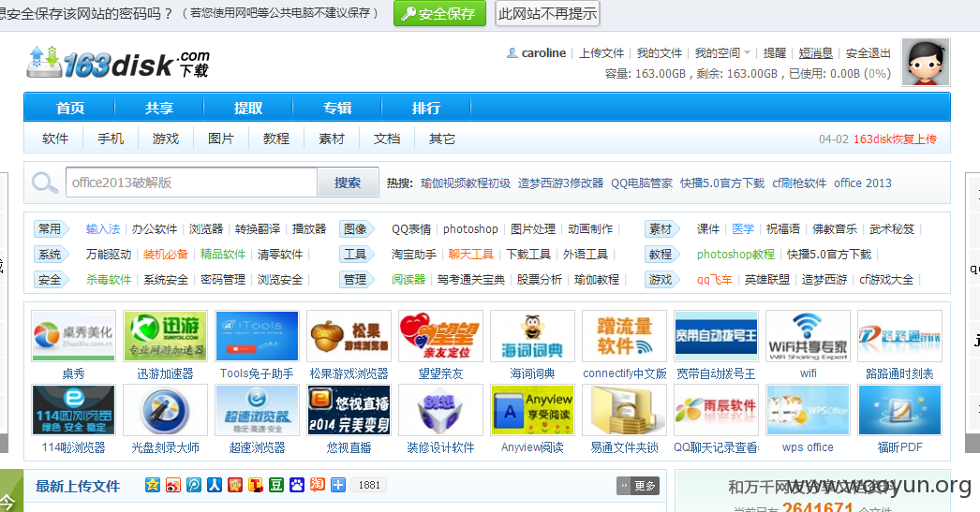Open 松果游戏浏览器 icon

point(349,336)
